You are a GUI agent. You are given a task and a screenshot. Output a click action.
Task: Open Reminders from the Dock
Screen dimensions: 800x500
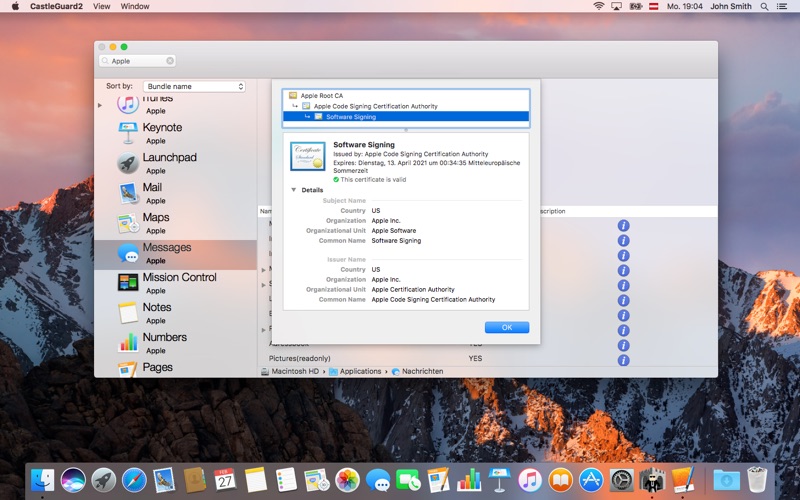click(x=286, y=480)
